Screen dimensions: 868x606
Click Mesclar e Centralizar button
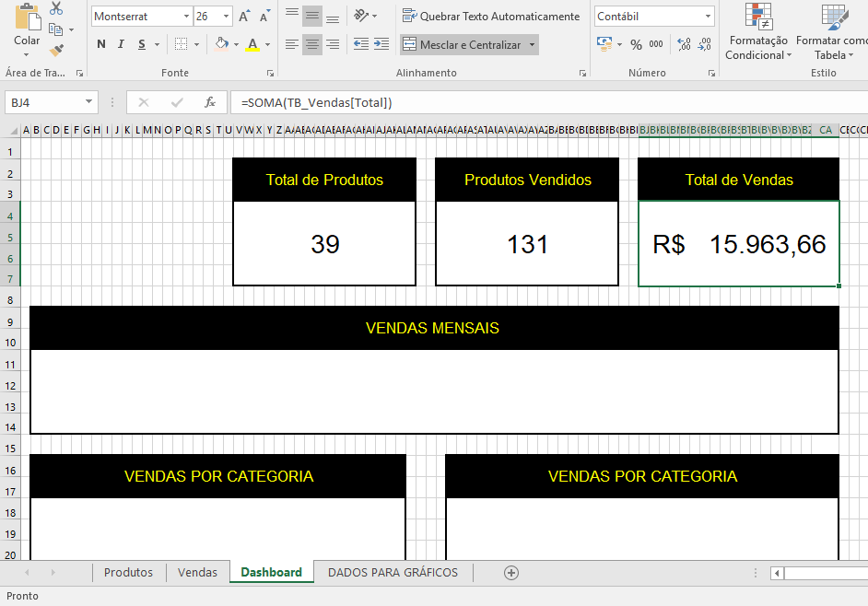pos(463,45)
